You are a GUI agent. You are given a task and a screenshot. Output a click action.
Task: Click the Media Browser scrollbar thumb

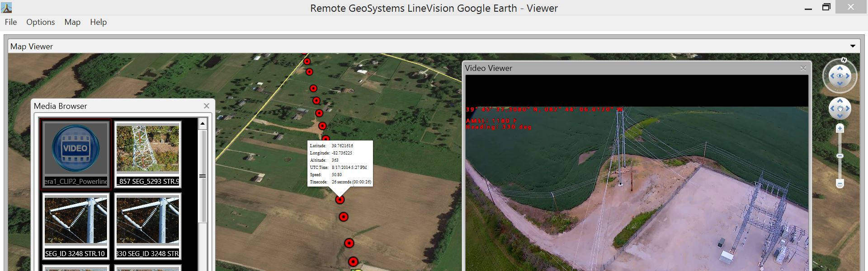coord(203,176)
